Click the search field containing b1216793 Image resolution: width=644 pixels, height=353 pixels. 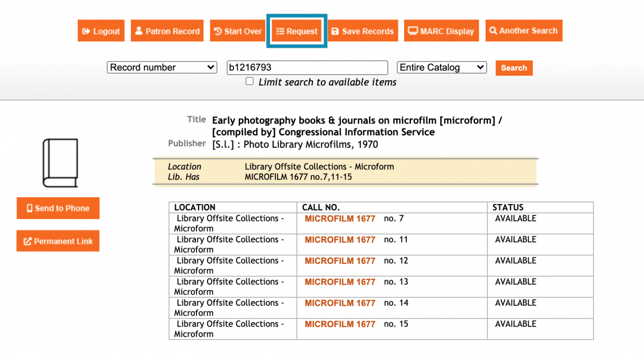pos(307,68)
